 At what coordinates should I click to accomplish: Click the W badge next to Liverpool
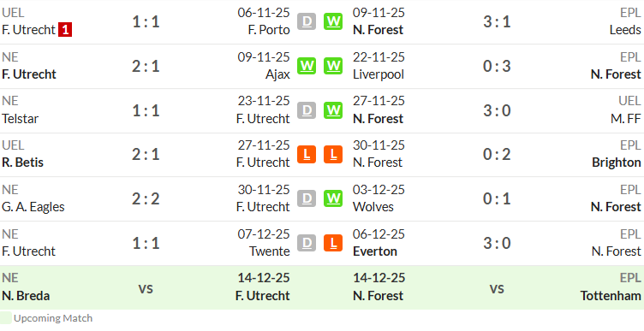[x=332, y=66]
